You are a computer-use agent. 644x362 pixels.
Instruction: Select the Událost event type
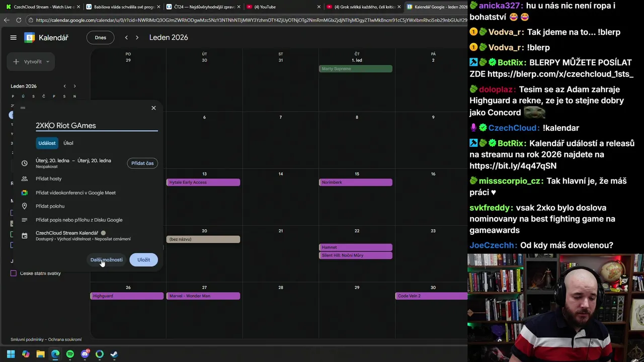point(47,143)
